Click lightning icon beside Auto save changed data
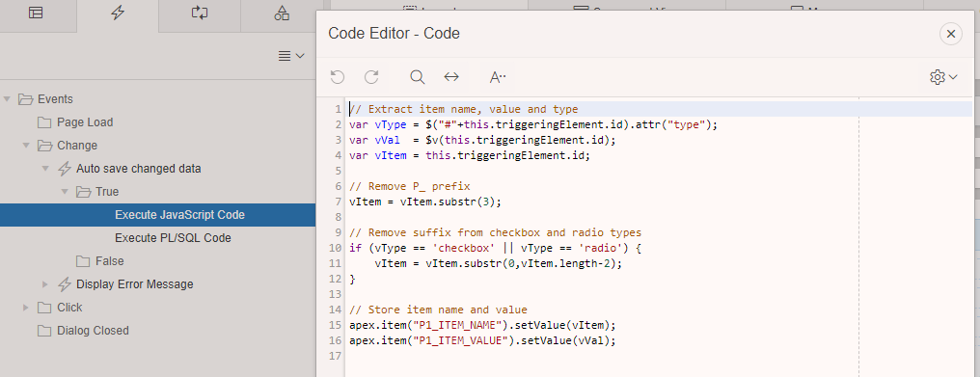This screenshot has height=377, width=980. pyautogui.click(x=65, y=168)
